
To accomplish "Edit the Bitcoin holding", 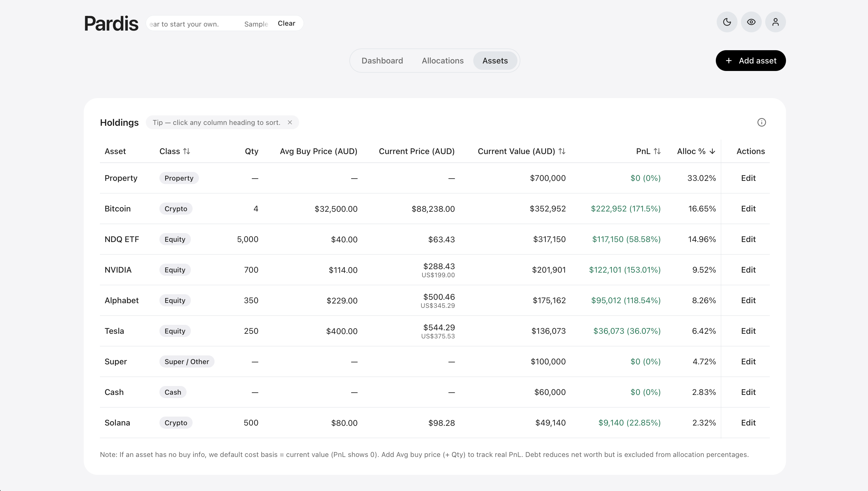I will pyautogui.click(x=748, y=209).
